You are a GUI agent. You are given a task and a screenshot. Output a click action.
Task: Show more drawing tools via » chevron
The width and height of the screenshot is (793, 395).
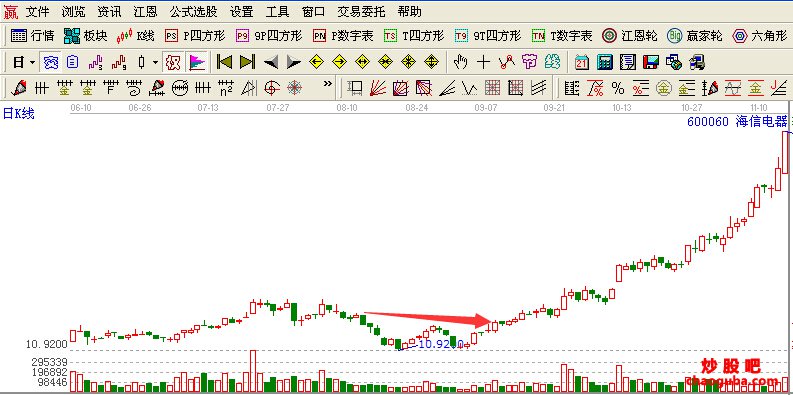(x=328, y=83)
